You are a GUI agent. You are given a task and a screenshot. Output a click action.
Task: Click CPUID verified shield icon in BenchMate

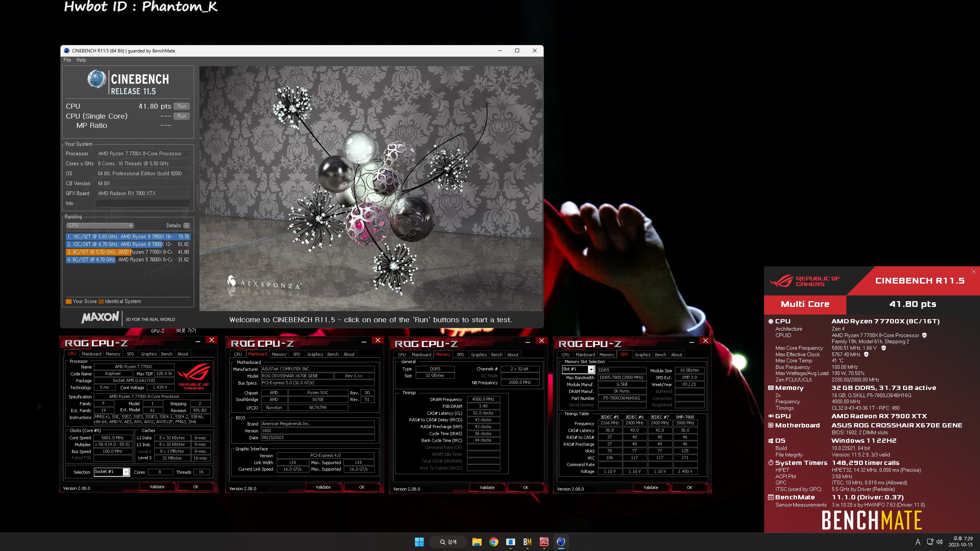tap(924, 335)
